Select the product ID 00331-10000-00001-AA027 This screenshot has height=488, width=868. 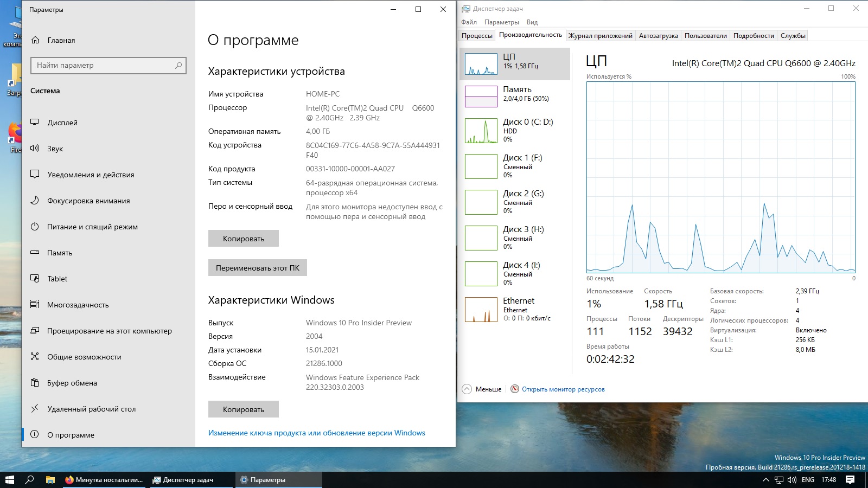click(350, 169)
